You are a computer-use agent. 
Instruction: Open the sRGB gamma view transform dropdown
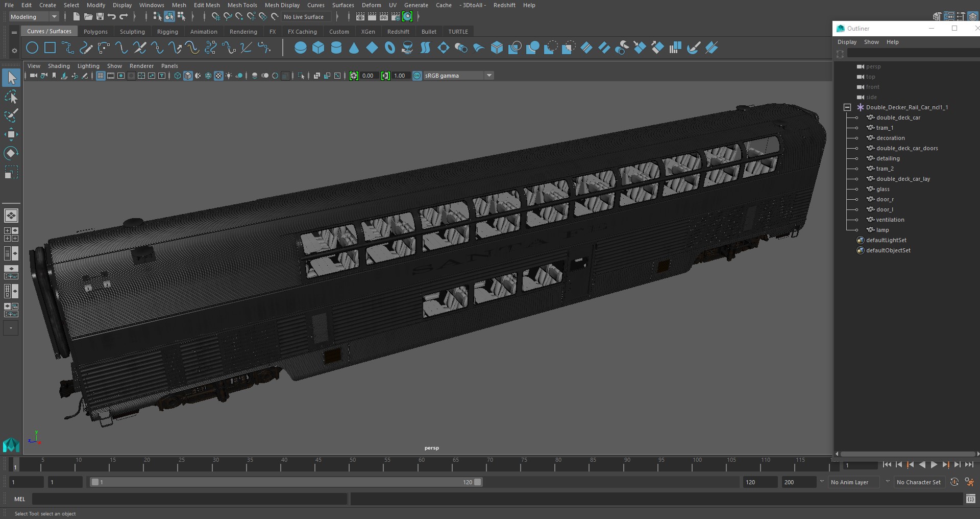click(458, 76)
